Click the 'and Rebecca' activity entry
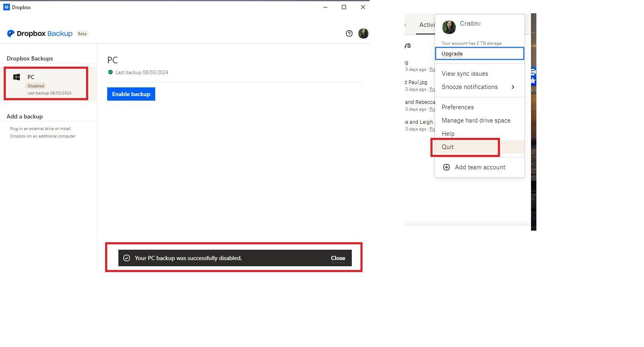The width and height of the screenshot is (644, 347). coord(420,102)
